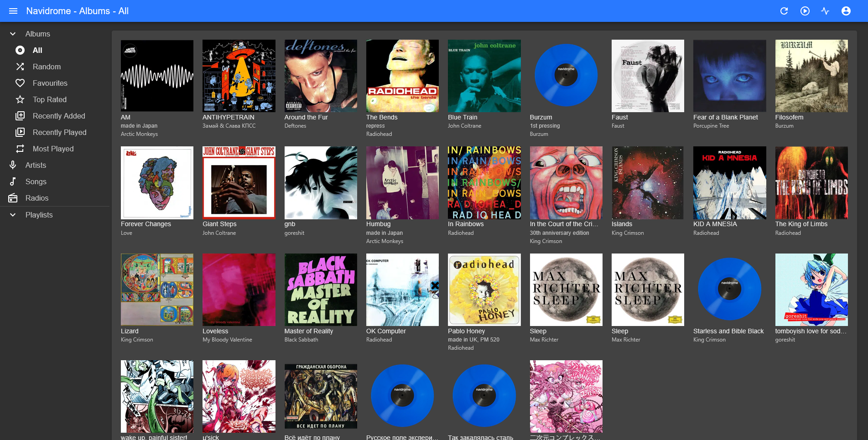This screenshot has height=440, width=868.
Task: Click the Max Richter link under first Sleep
Action: [544, 340]
